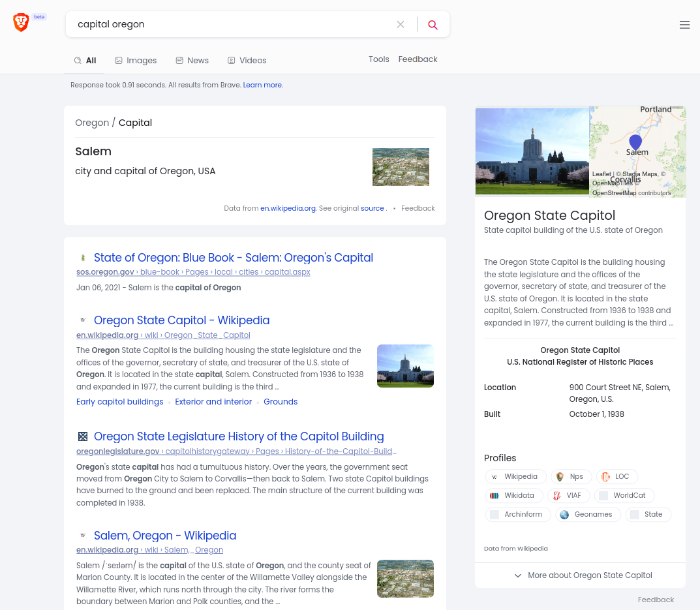
Task: Open the Salem aerial thumbnail in answer card
Action: coord(401,167)
